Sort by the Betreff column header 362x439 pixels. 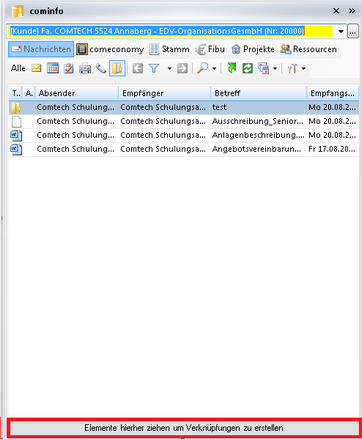click(x=259, y=93)
